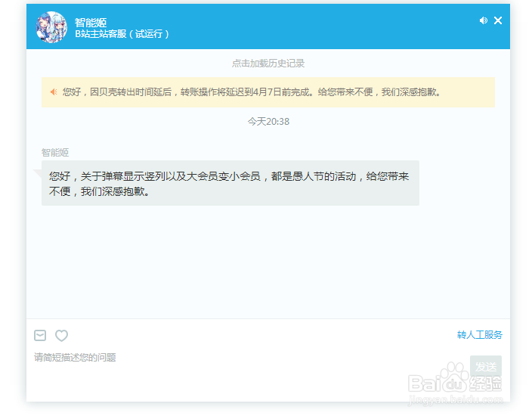Switch to human agent via 转人工服务

[479, 335]
